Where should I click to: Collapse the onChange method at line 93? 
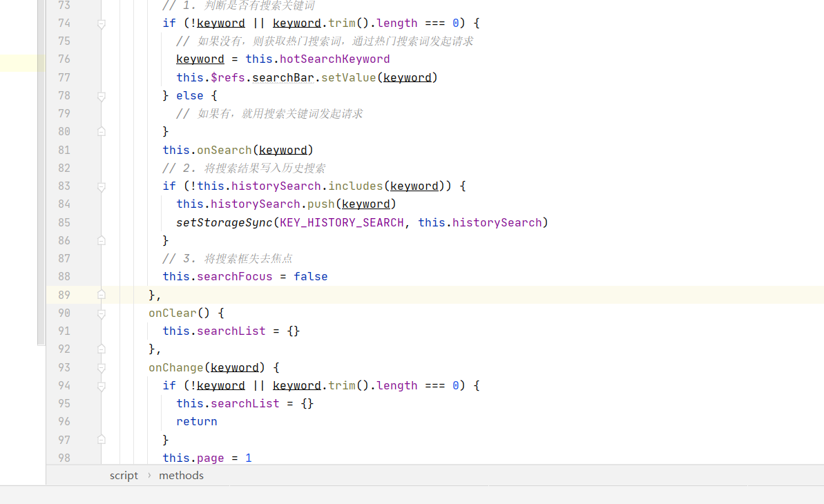[x=102, y=368]
